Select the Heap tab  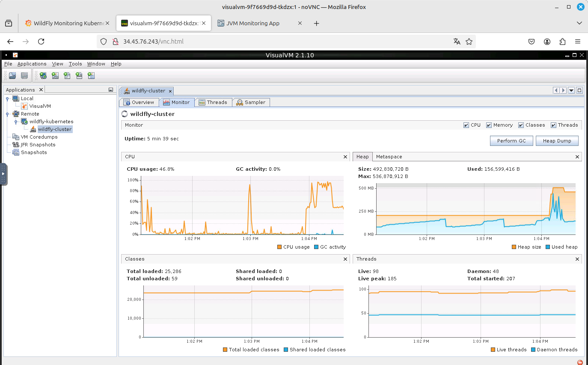362,157
